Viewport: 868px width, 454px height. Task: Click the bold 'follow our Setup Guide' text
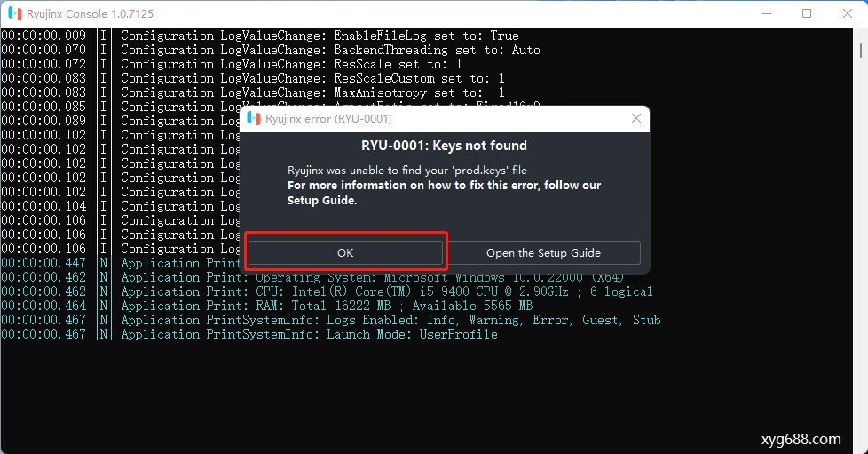[444, 193]
